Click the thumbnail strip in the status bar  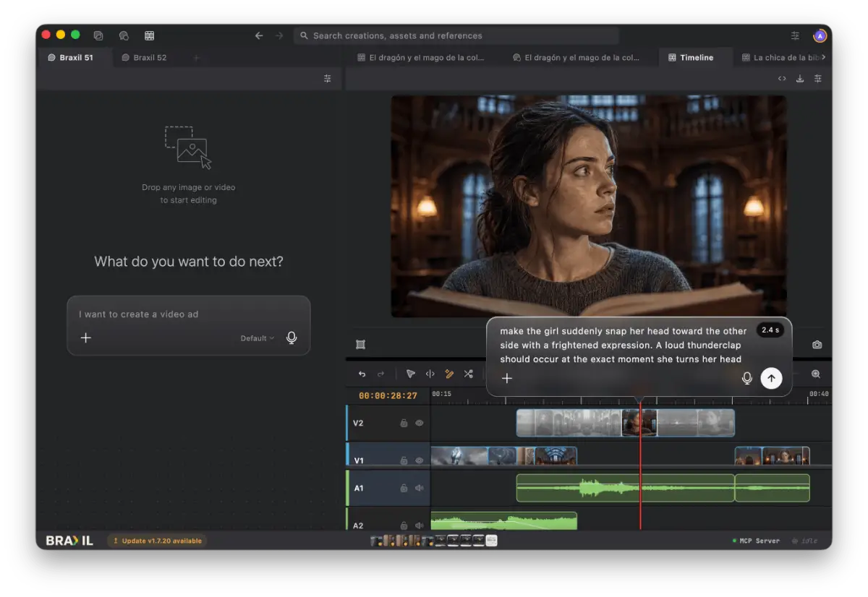pos(433,541)
